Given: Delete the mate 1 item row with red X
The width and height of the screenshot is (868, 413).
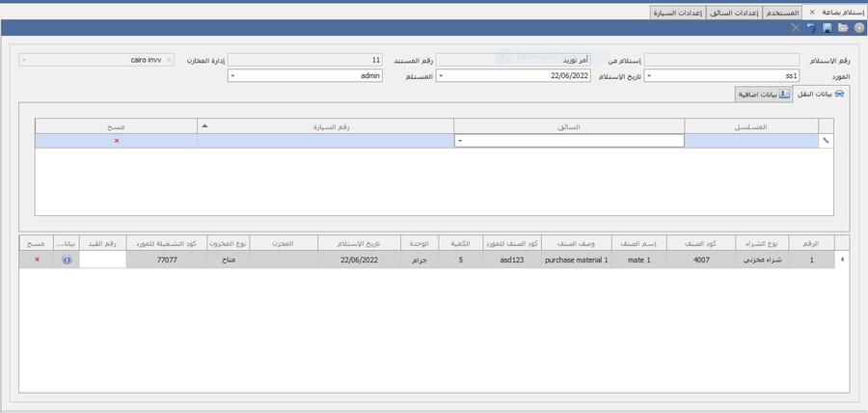Looking at the screenshot, I should tap(38, 260).
